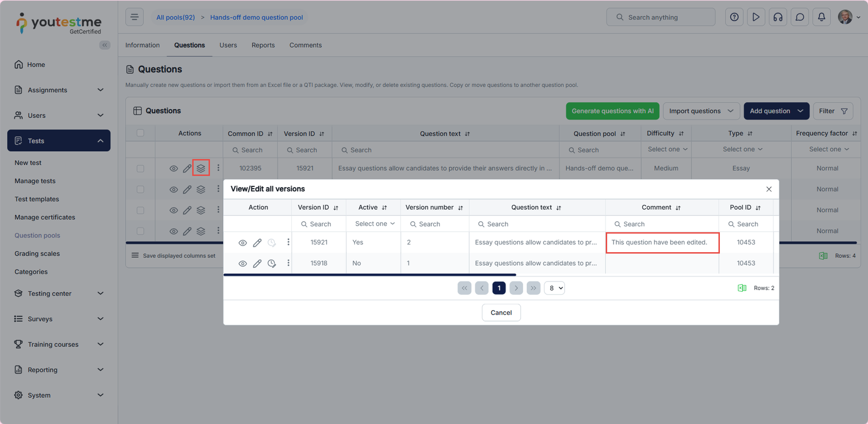Open the Active 'Select one' filter dropdown
Viewport: 868px width, 424px height.
(x=374, y=224)
